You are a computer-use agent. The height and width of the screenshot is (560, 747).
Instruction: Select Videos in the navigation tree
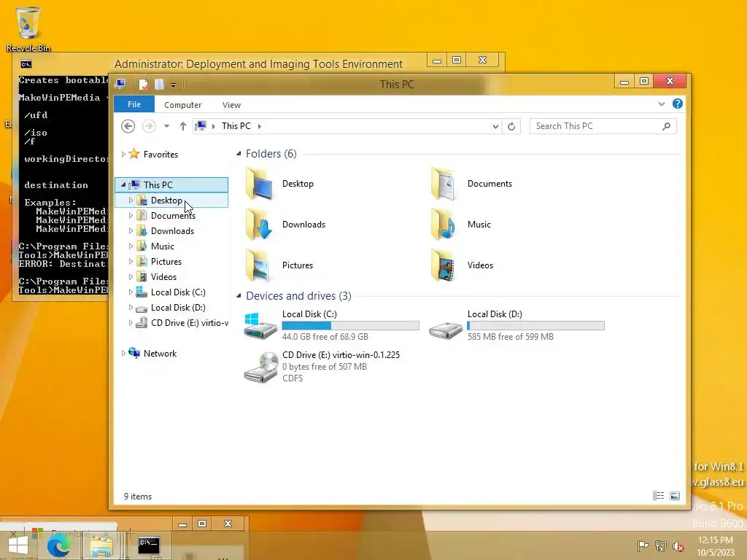(x=163, y=276)
